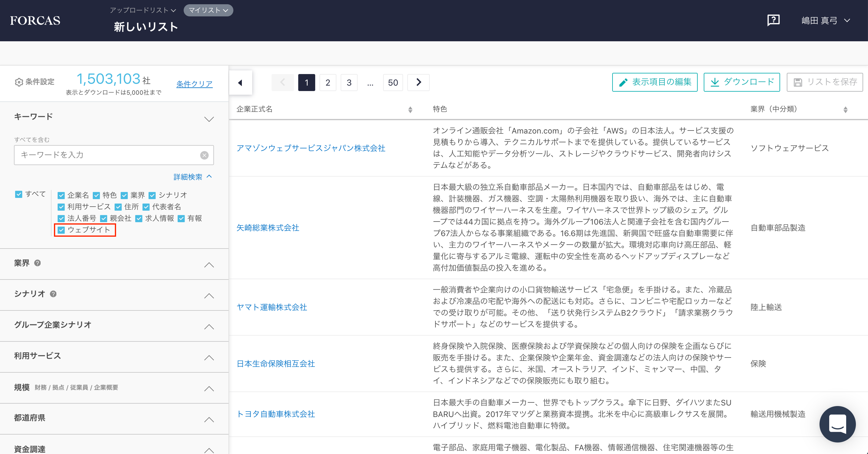The width and height of the screenshot is (868, 454).
Task: Click the ダウンロード button
Action: pos(741,82)
